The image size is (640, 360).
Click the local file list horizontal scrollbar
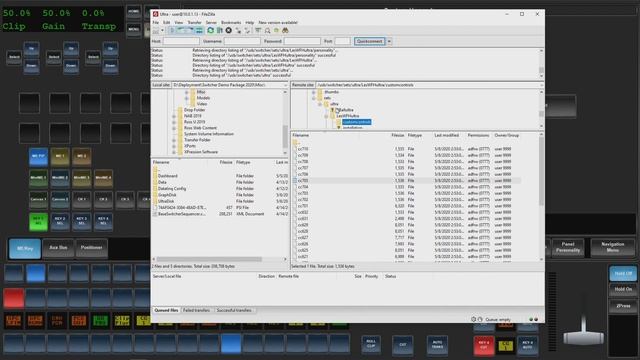(x=209, y=259)
